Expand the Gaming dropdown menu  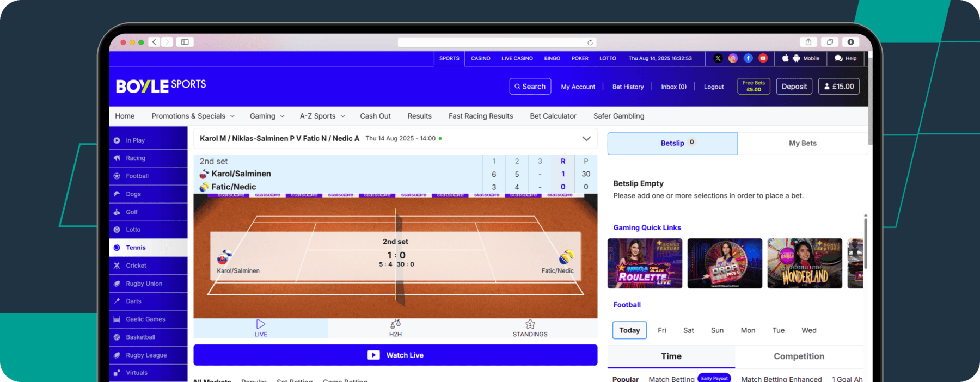point(267,116)
